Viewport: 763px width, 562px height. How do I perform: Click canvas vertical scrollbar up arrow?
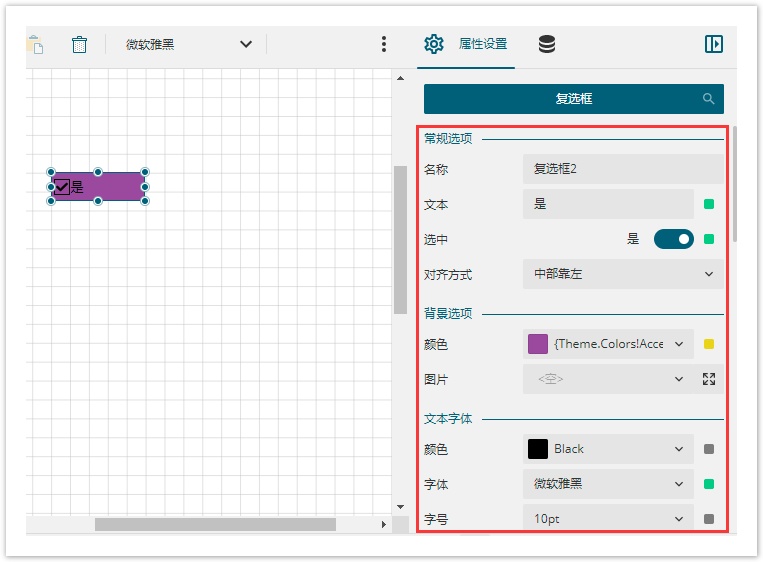pos(400,78)
